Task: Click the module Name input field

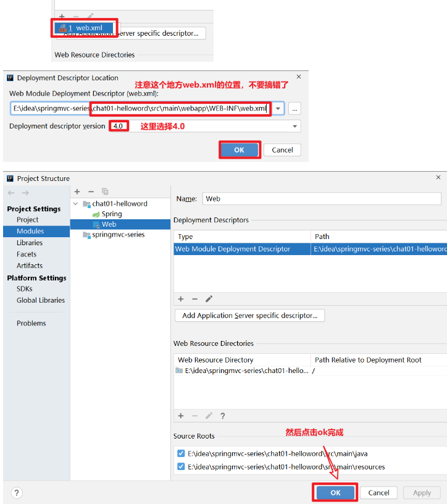Action: coord(321,199)
